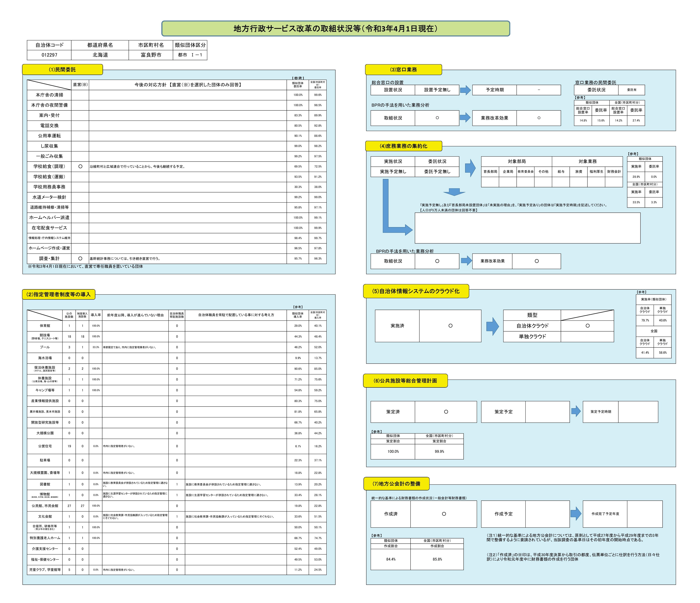Click the (5)自治体情報システムのクラウド化 label
The width and height of the screenshot is (700, 603).
click(x=416, y=291)
